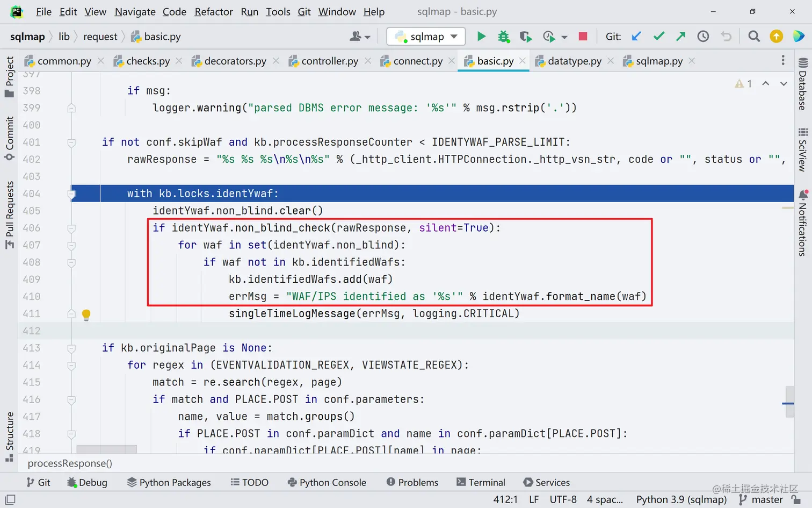Open the Pull Requests tool window
Screen dimensions: 812x508
click(x=9, y=215)
